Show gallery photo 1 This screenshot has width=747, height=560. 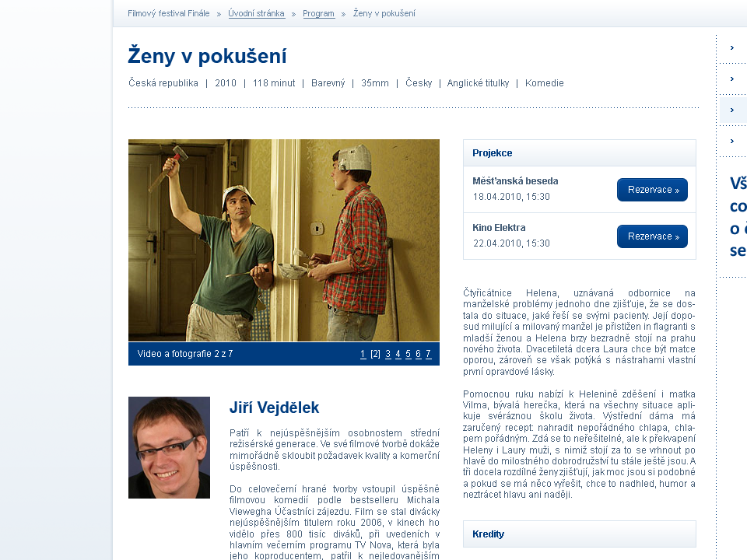click(363, 354)
